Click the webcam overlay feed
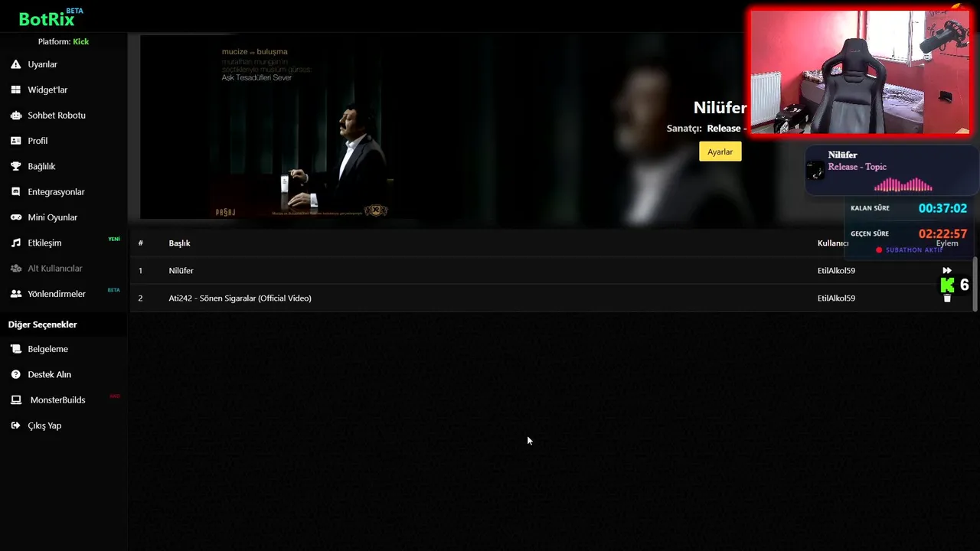This screenshot has width=980, height=551. [860, 73]
